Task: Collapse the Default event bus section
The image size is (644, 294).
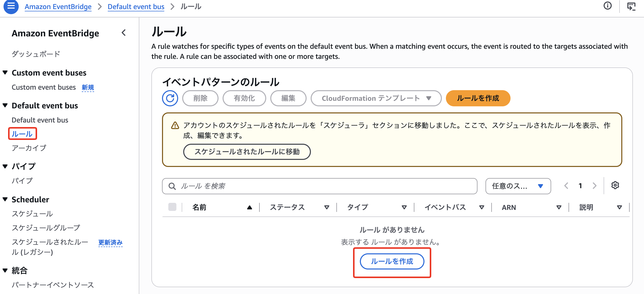Action: coord(5,105)
